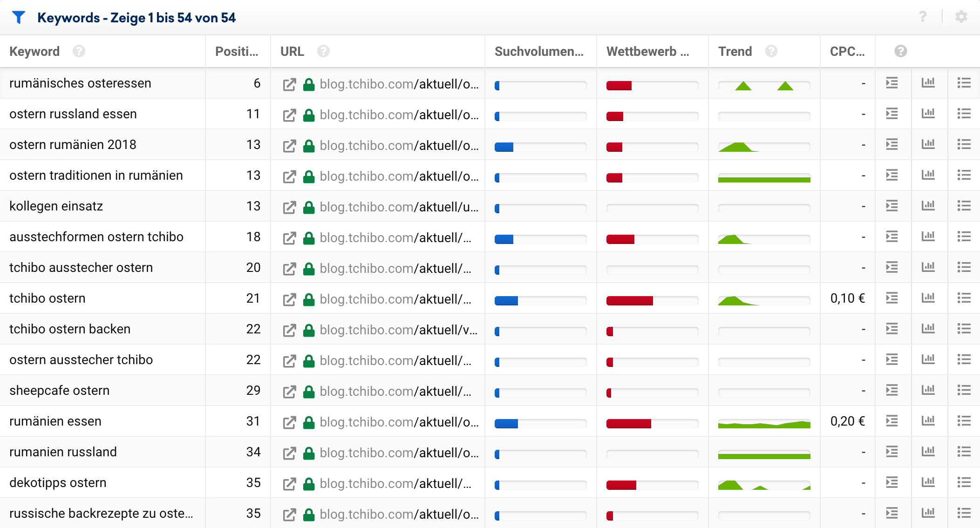Open SERP list icon for rumänien essen
The width and height of the screenshot is (980, 528).
pos(964,421)
